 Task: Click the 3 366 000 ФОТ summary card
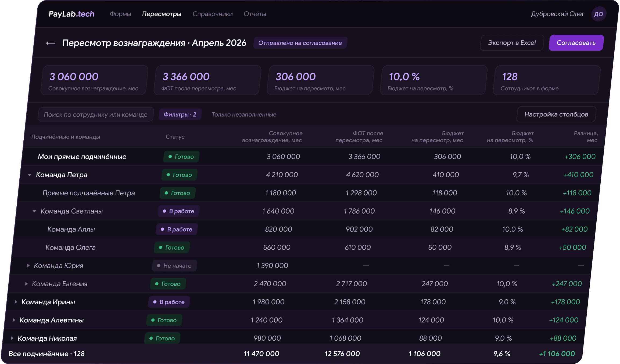click(207, 80)
